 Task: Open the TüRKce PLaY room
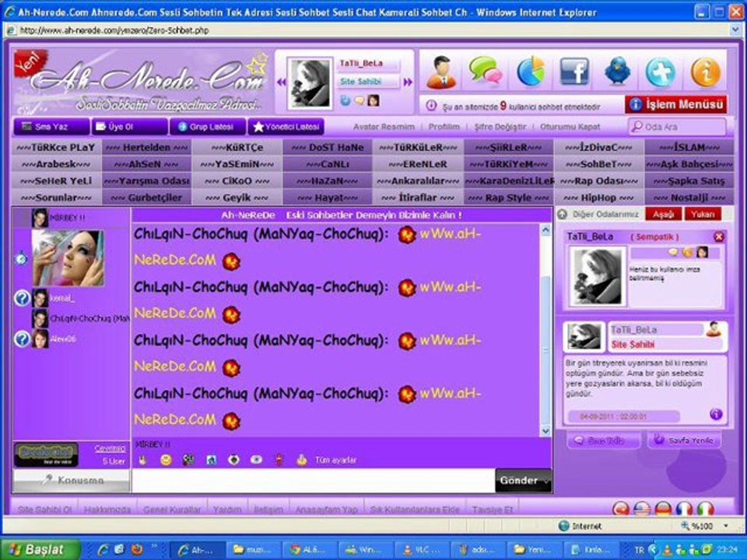tap(56, 147)
